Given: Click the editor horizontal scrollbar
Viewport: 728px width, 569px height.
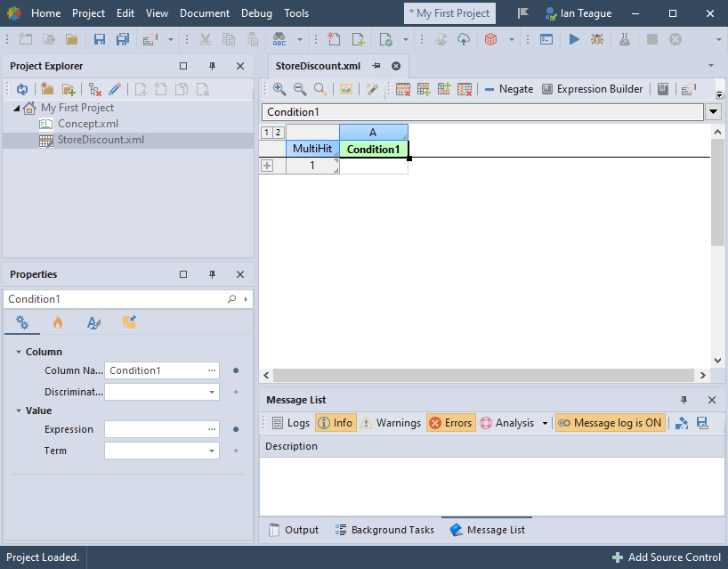Looking at the screenshot, I should tap(483, 375).
